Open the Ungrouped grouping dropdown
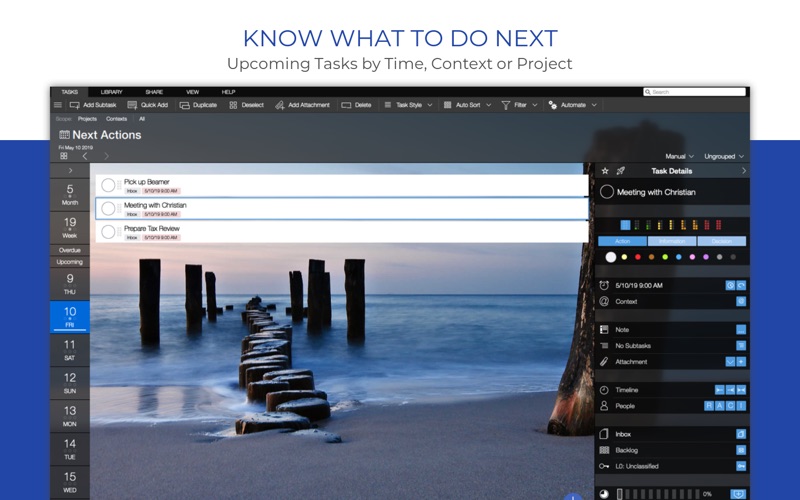Screen dimensions: 800x500 (723, 157)
